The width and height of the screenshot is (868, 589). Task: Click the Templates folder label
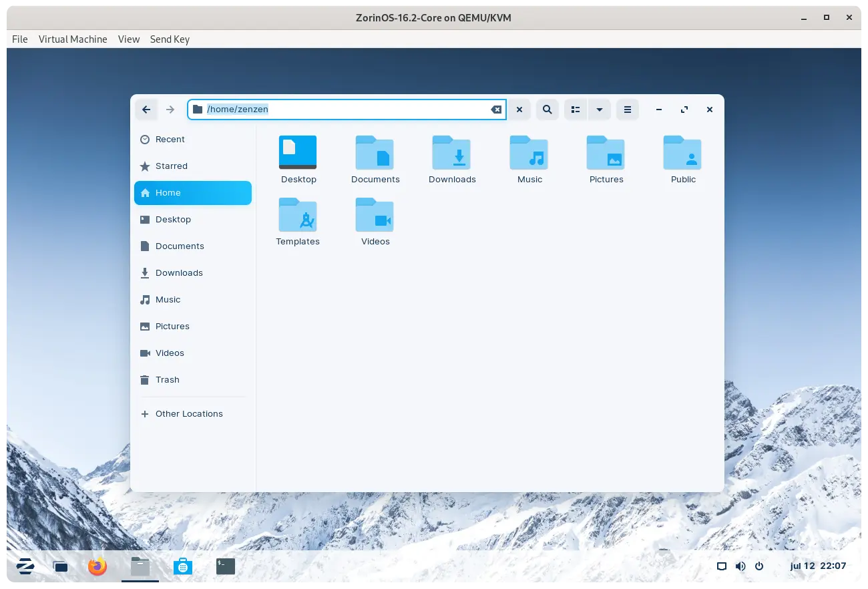[298, 242]
